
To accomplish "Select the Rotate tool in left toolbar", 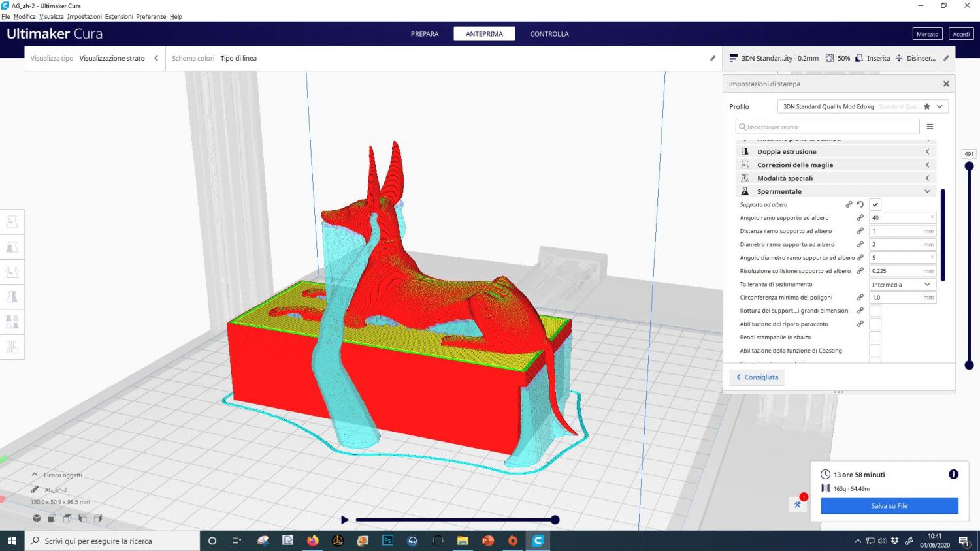I will pyautogui.click(x=12, y=272).
